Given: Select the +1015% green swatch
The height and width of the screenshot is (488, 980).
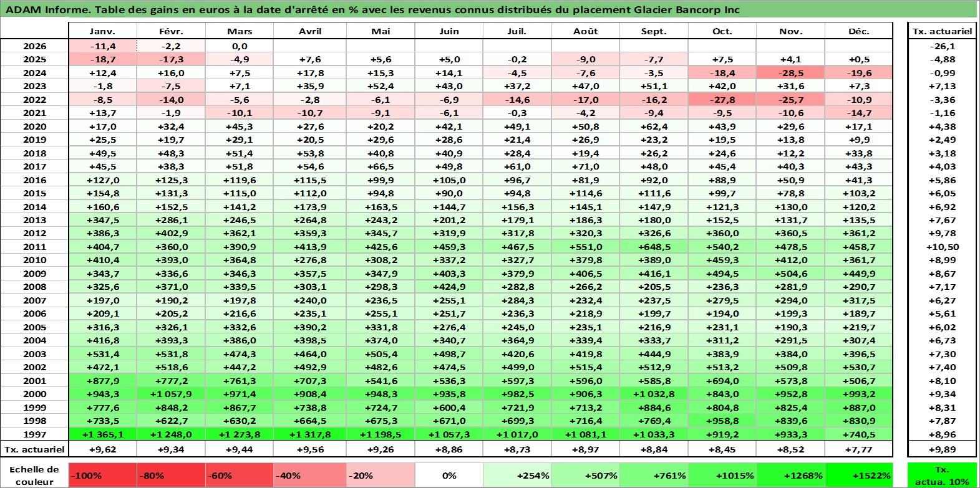Looking at the screenshot, I should tap(722, 475).
